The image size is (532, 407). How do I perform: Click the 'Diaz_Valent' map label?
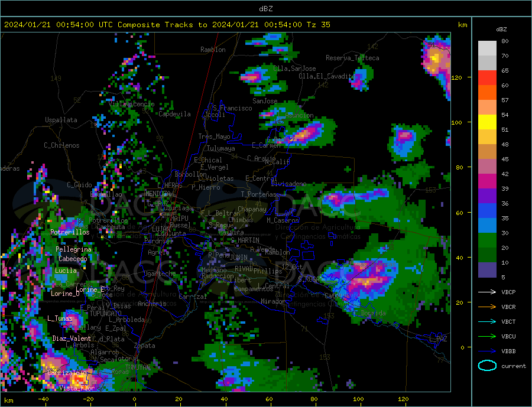click(x=72, y=338)
